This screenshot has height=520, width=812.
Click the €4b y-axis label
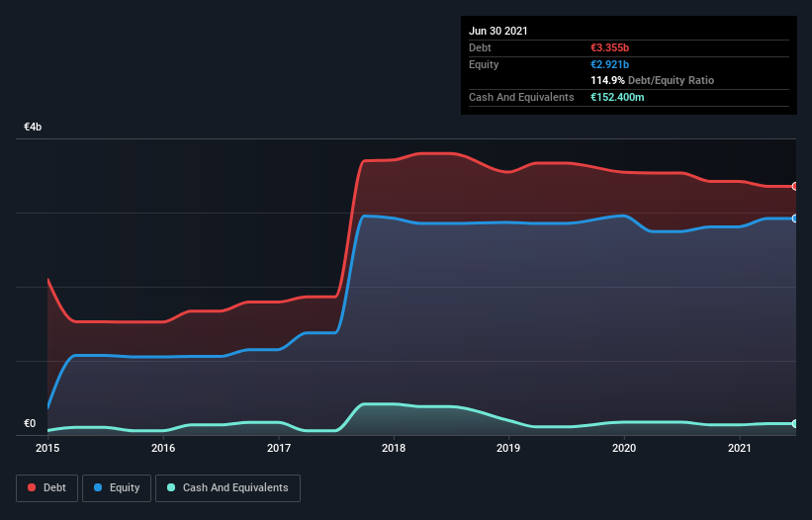coord(33,127)
